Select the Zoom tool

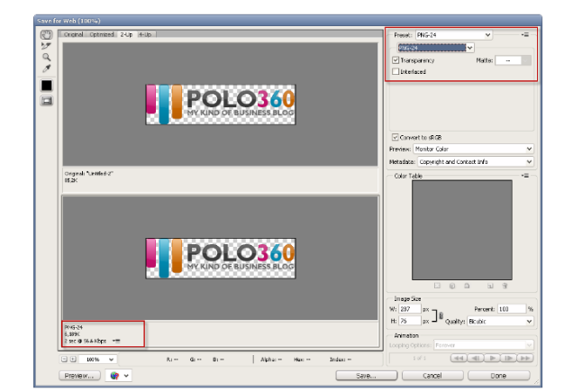click(x=46, y=57)
